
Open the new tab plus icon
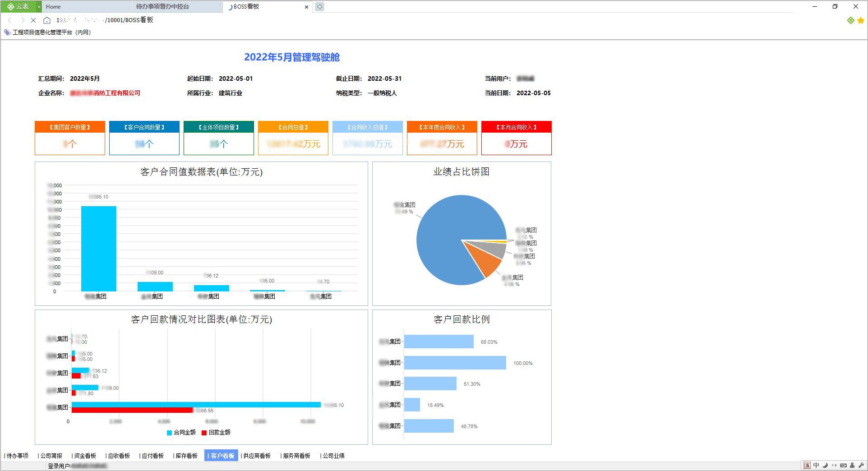(319, 7)
